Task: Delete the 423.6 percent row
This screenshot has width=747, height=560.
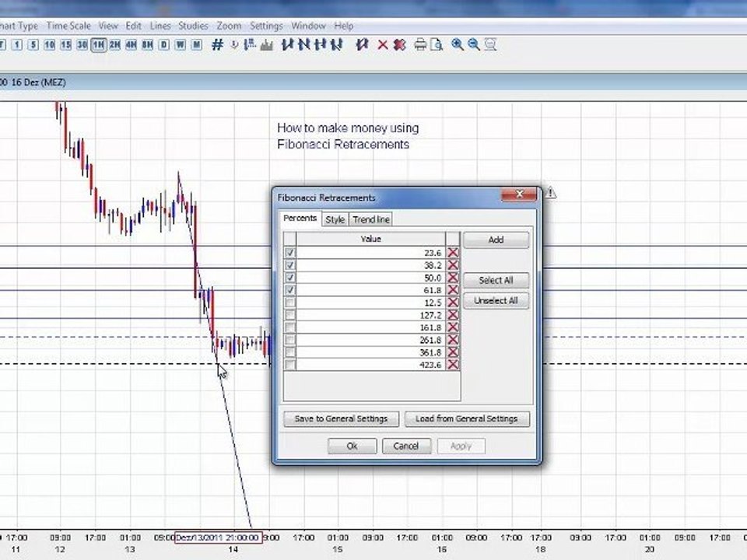Action: click(x=453, y=365)
